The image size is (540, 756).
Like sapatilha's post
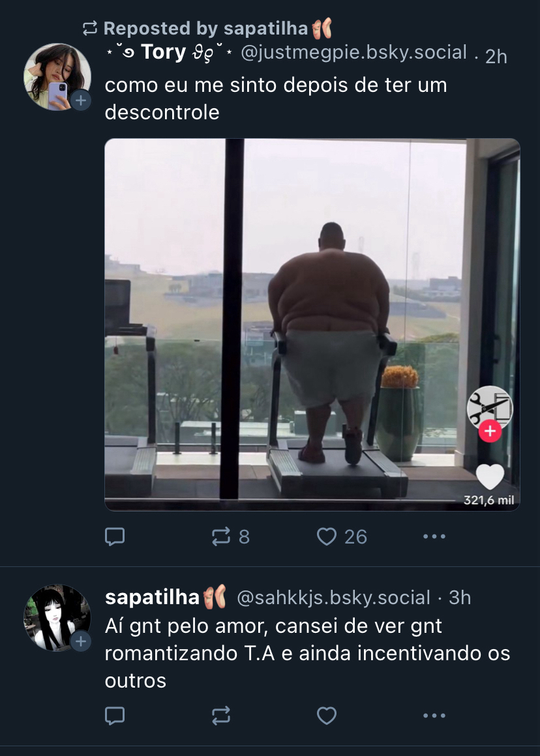click(326, 716)
